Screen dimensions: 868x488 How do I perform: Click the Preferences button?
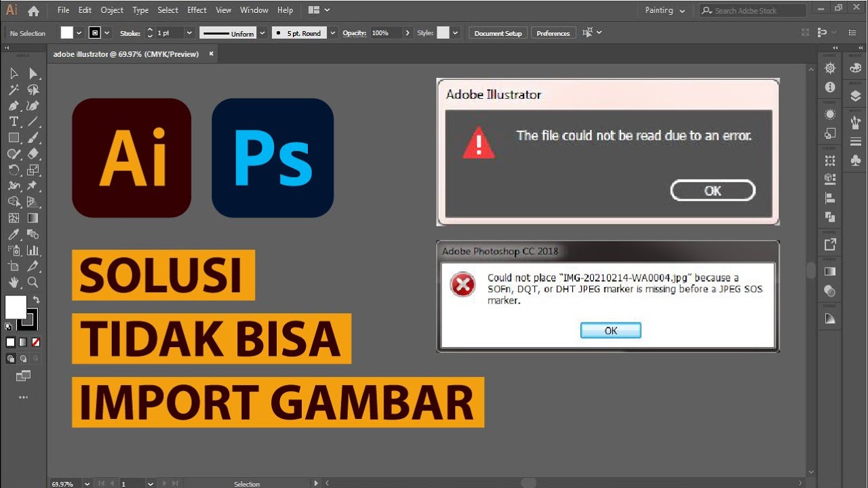[553, 33]
